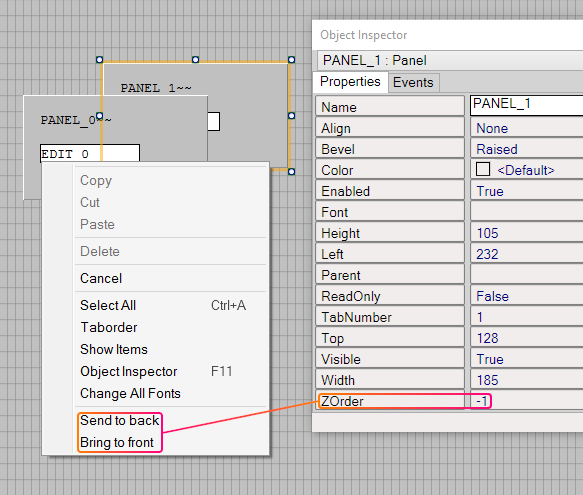Click the PANEL_0 label in designer
The height and width of the screenshot is (495, 583).
76,120
